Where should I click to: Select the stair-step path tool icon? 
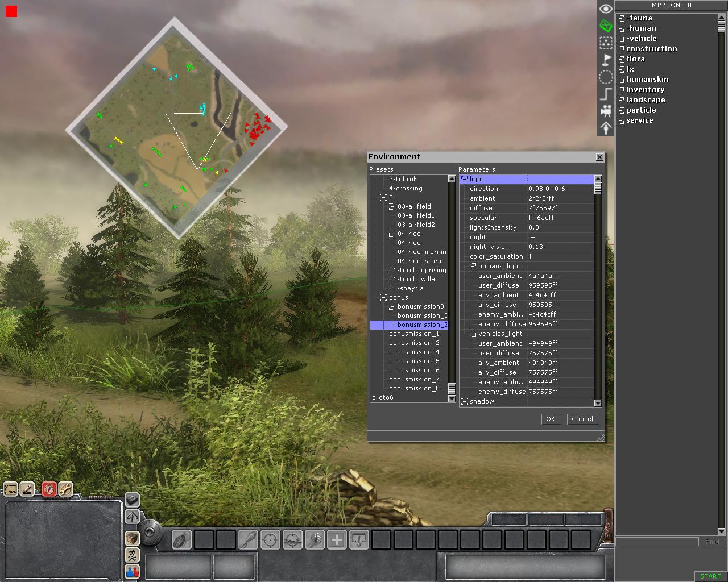tap(606, 94)
